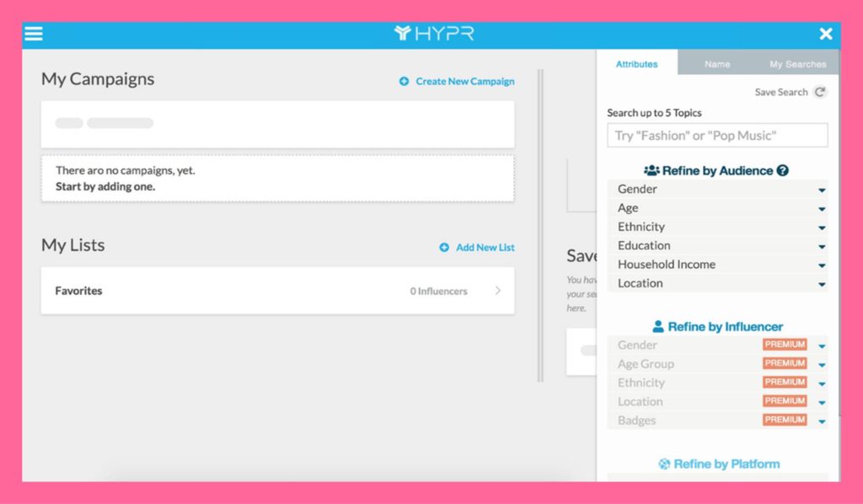Viewport: 863px width, 504px height.
Task: Click Create New Campaign link
Action: pos(465,82)
